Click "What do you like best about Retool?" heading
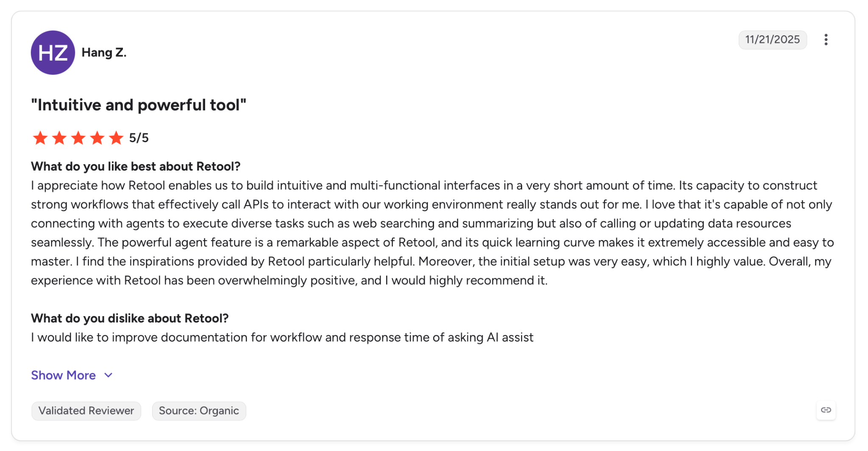The width and height of the screenshot is (868, 451). pos(136,166)
